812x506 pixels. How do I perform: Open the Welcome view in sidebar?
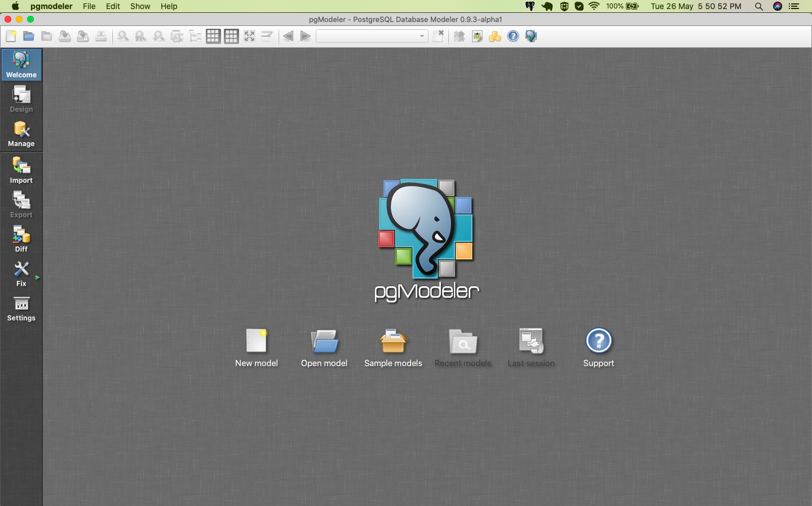tap(21, 65)
